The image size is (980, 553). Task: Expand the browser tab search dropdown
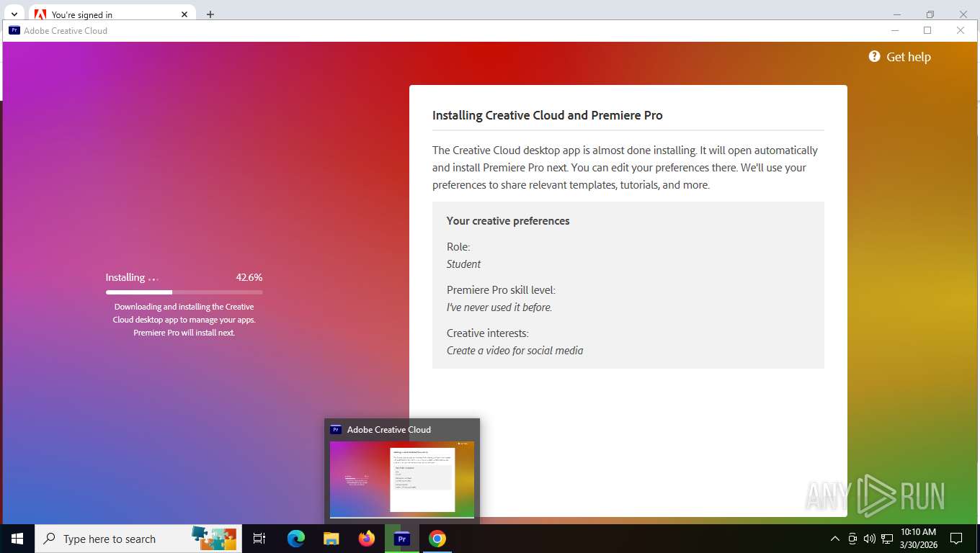coord(14,14)
